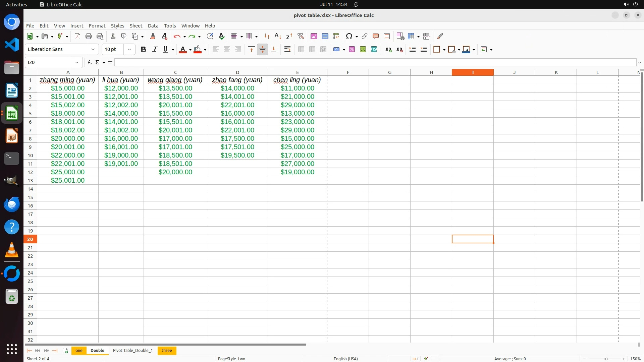Open the font size dropdown list

129,49
